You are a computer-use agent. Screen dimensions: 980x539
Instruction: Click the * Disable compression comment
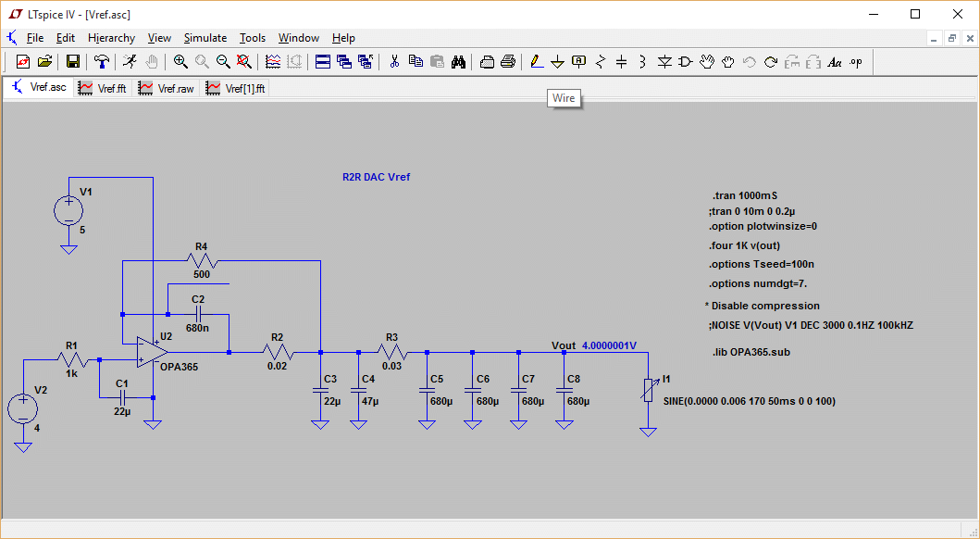(x=762, y=306)
